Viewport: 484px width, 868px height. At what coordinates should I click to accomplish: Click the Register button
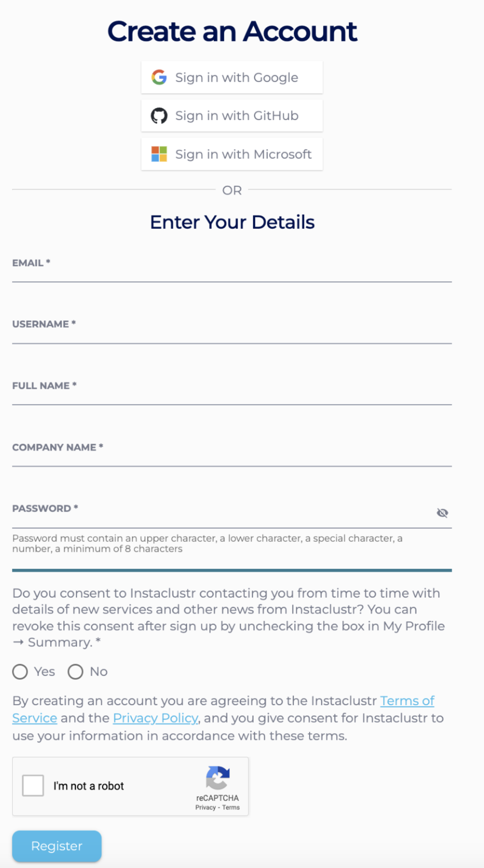[x=57, y=846]
